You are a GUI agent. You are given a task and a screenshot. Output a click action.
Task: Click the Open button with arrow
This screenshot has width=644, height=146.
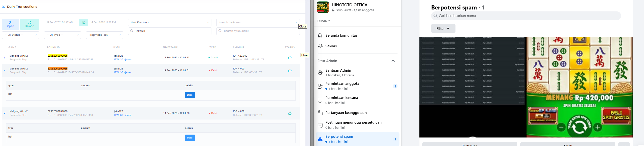[x=10, y=25]
